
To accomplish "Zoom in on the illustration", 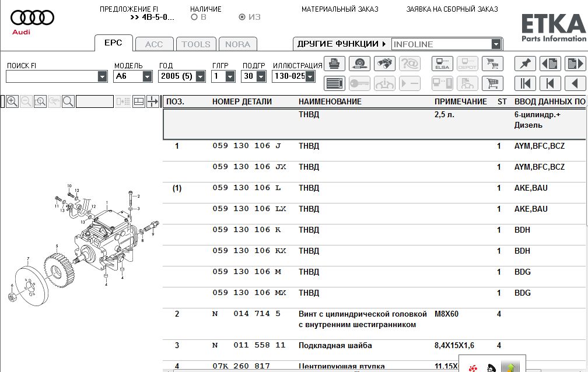I will tap(12, 101).
